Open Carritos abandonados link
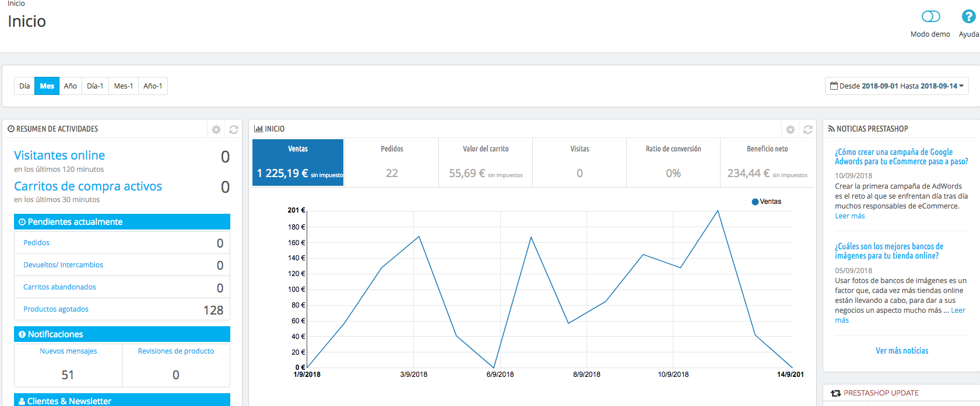This screenshot has height=406, width=980. [59, 287]
